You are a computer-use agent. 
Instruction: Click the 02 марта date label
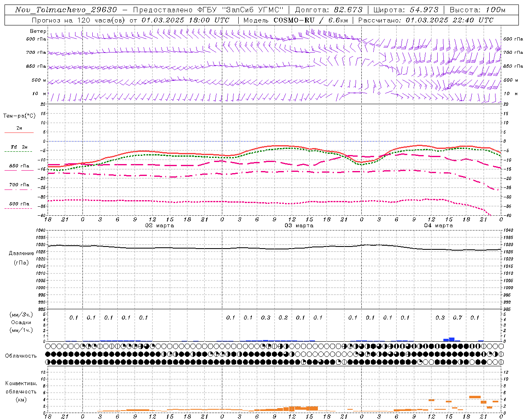(160, 226)
